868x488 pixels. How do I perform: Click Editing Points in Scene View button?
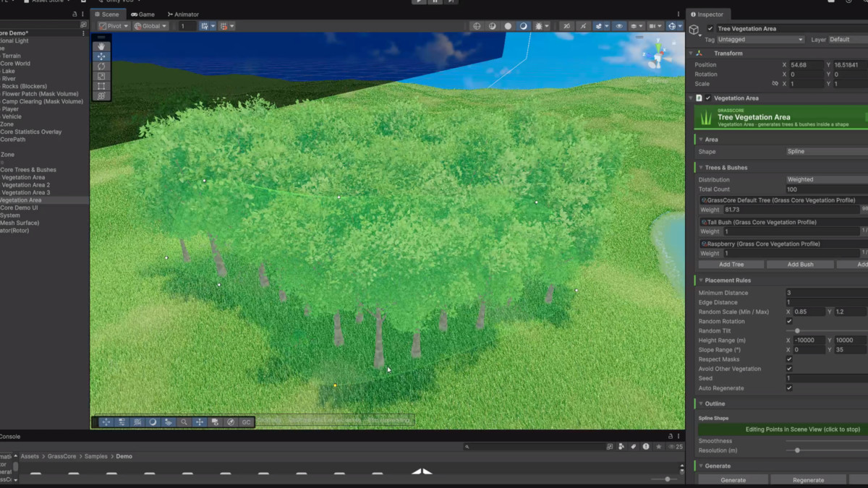783,429
